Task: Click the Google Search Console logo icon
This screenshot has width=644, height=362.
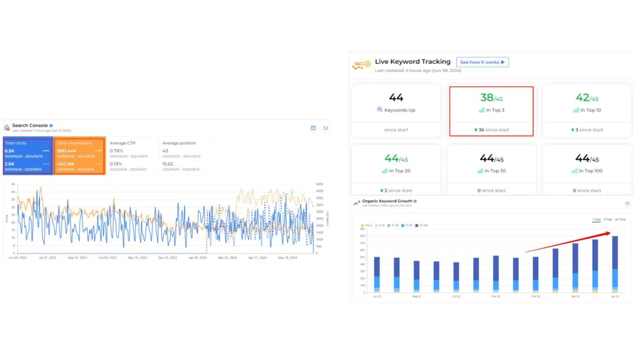Action: pos(7,128)
